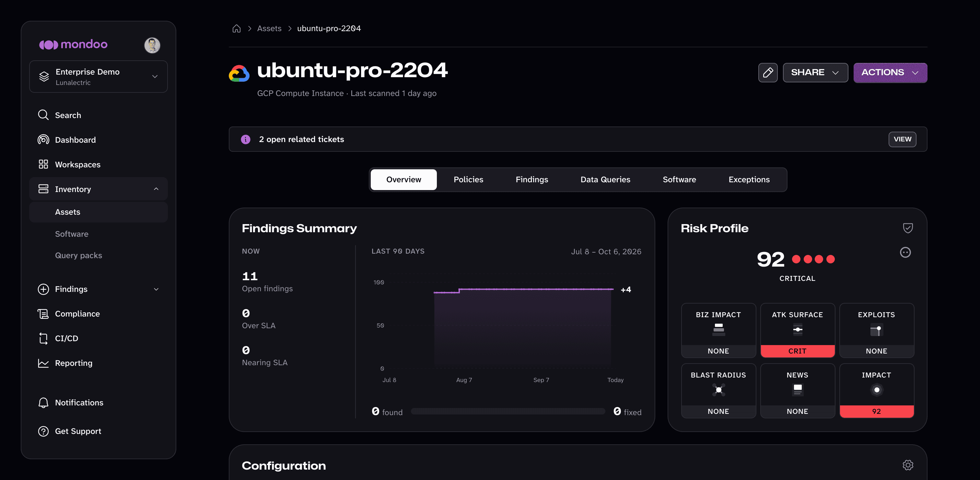
Task: Expand the Enterprise Demo space selector
Action: pos(99,77)
